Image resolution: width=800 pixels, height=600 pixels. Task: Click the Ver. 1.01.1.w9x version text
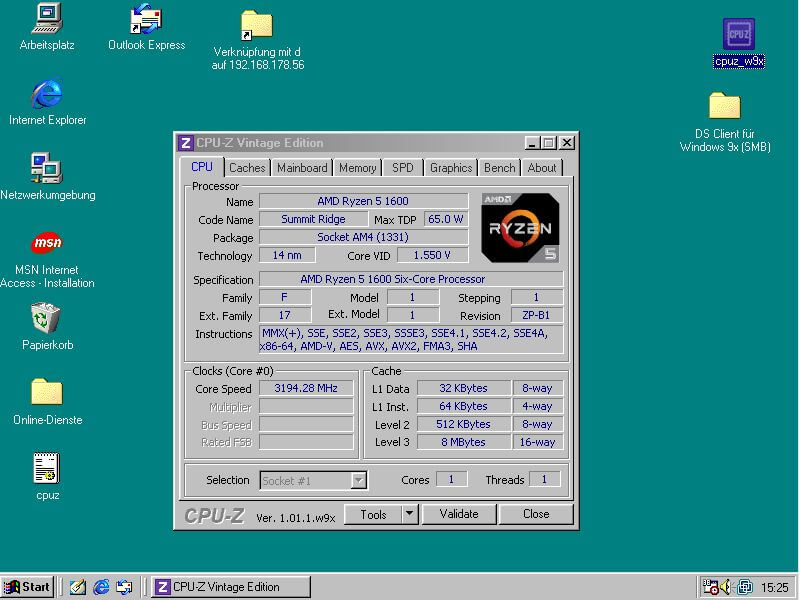(x=295, y=518)
